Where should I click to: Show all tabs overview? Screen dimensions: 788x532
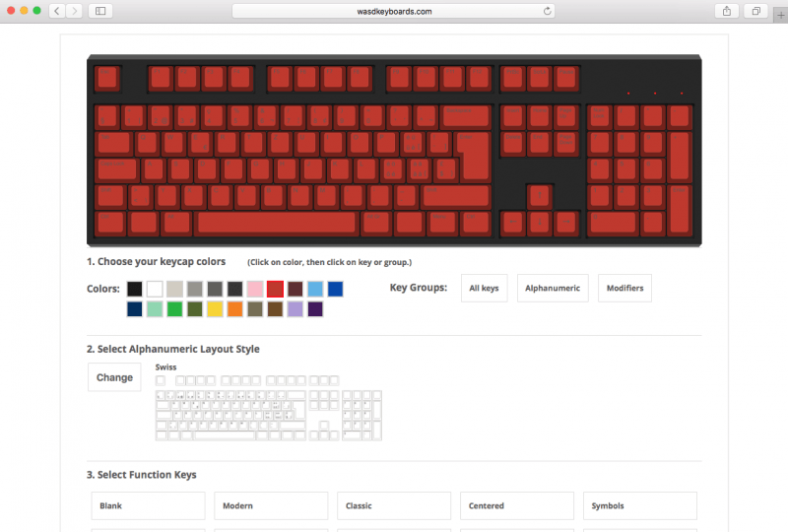(755, 11)
